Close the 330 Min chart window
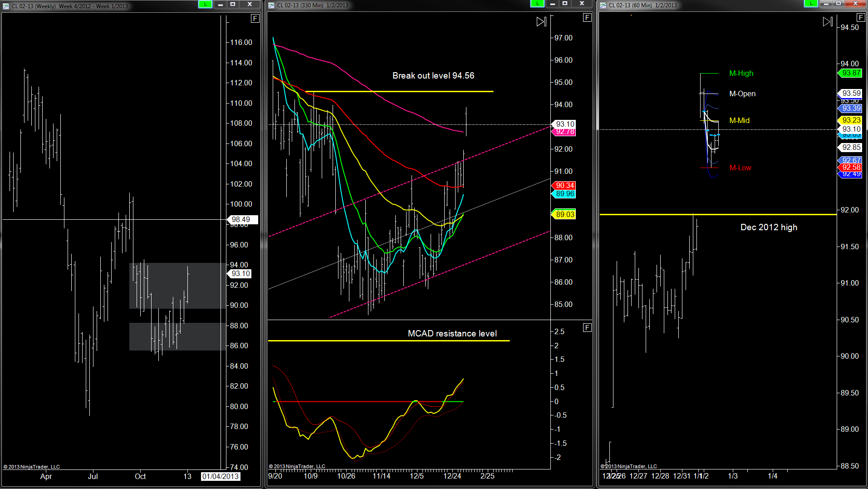This screenshot has width=868, height=489. pyautogui.click(x=582, y=4)
